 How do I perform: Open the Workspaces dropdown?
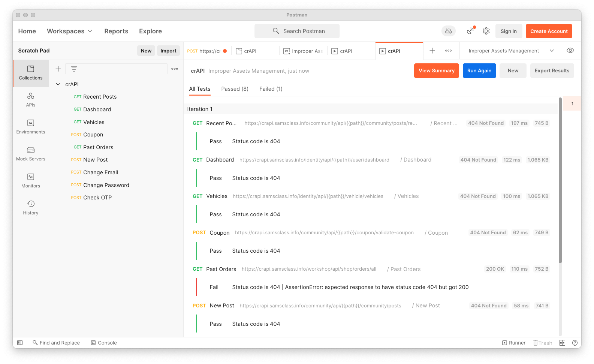[70, 31]
